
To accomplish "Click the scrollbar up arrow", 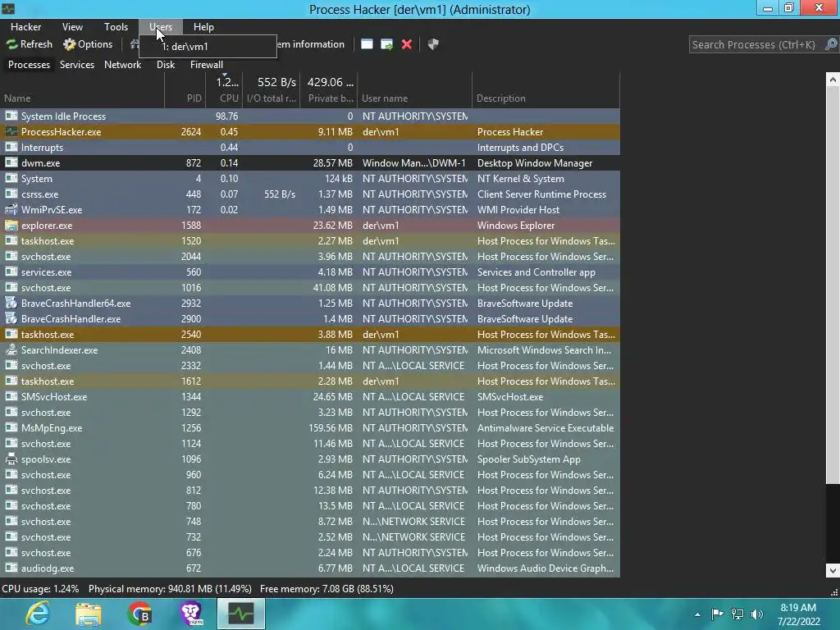I will [833, 80].
